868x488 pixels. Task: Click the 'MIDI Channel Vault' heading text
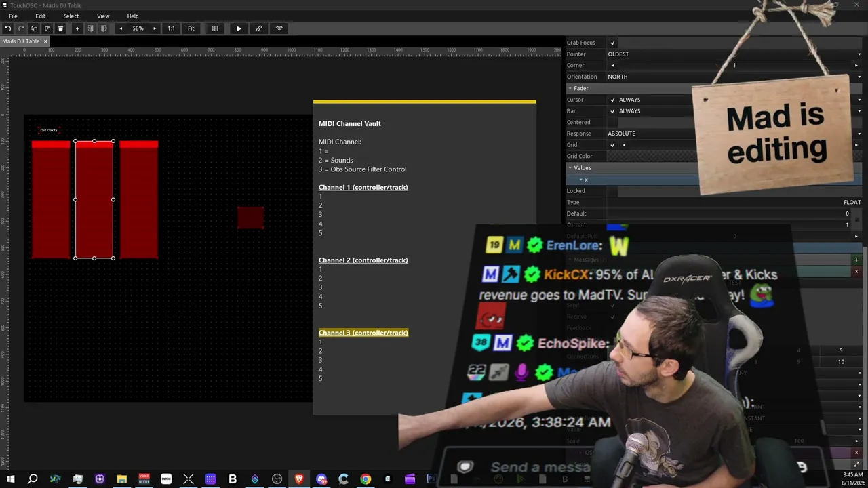350,124
